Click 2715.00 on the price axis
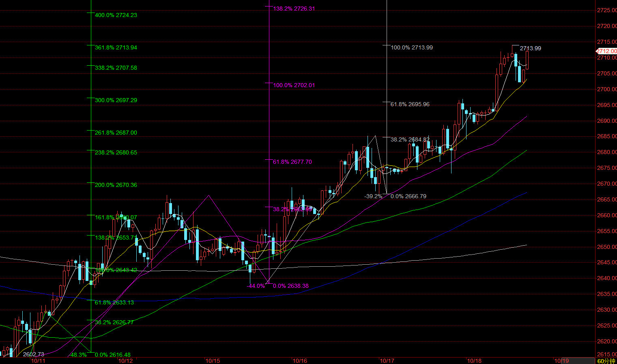This screenshot has height=364, width=617. coord(607,42)
